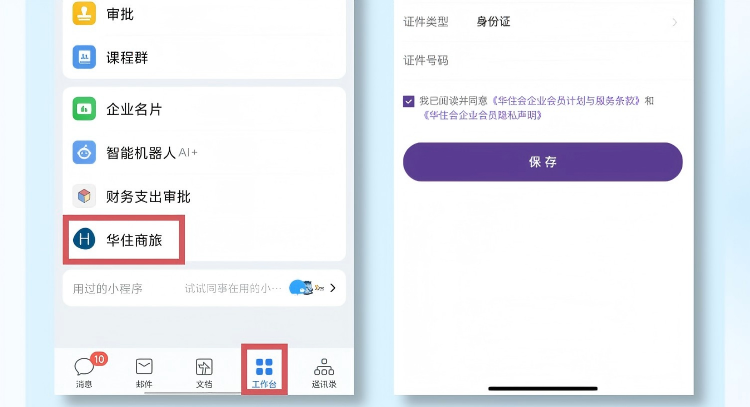Image resolution: width=750 pixels, height=407 pixels.
Task: Open the 审批 approval app icon
Action: click(x=85, y=14)
